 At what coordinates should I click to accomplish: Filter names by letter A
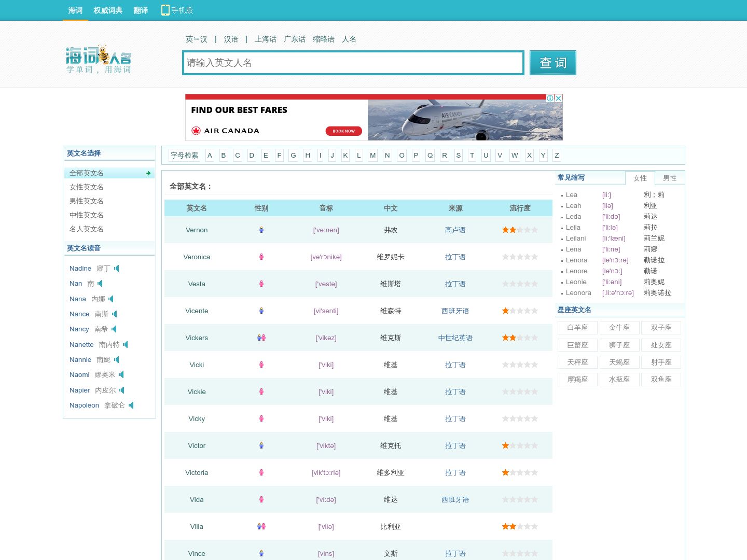pyautogui.click(x=210, y=155)
